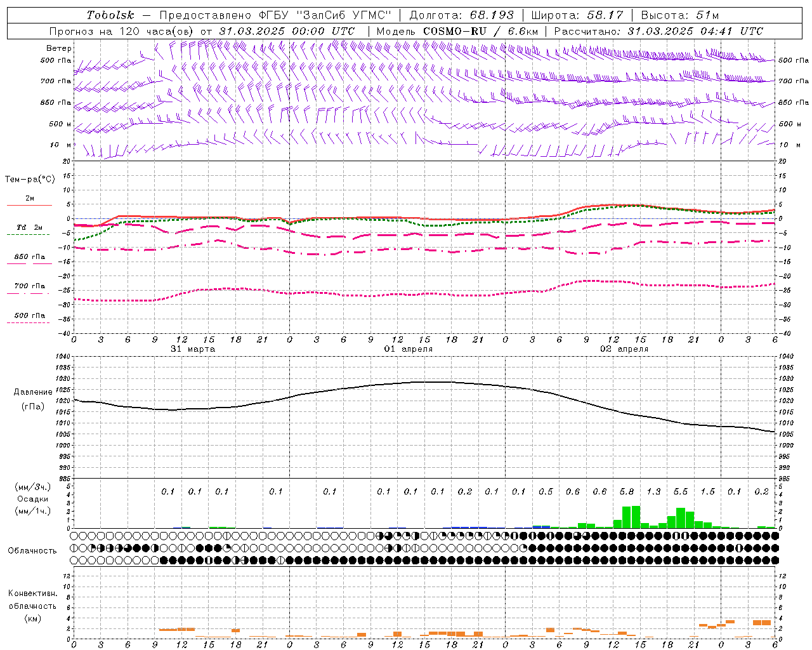Screen dimensions: 812x650
Task: Click 'Предоставлено ФГБУ ЗапСиб УГМС' provider text
Action: [x=275, y=15]
